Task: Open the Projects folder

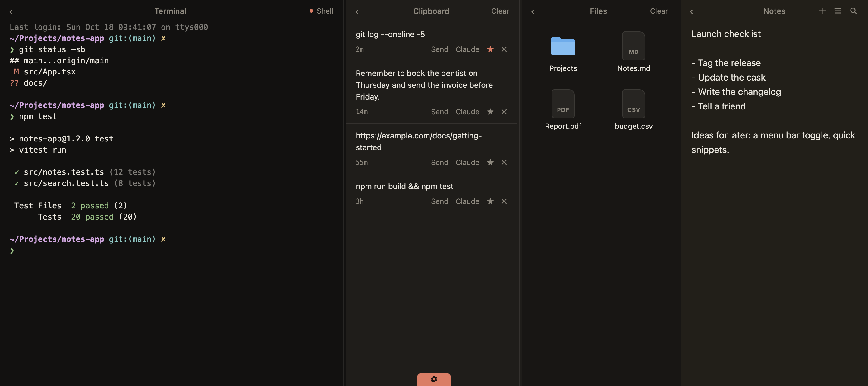Action: [x=563, y=46]
